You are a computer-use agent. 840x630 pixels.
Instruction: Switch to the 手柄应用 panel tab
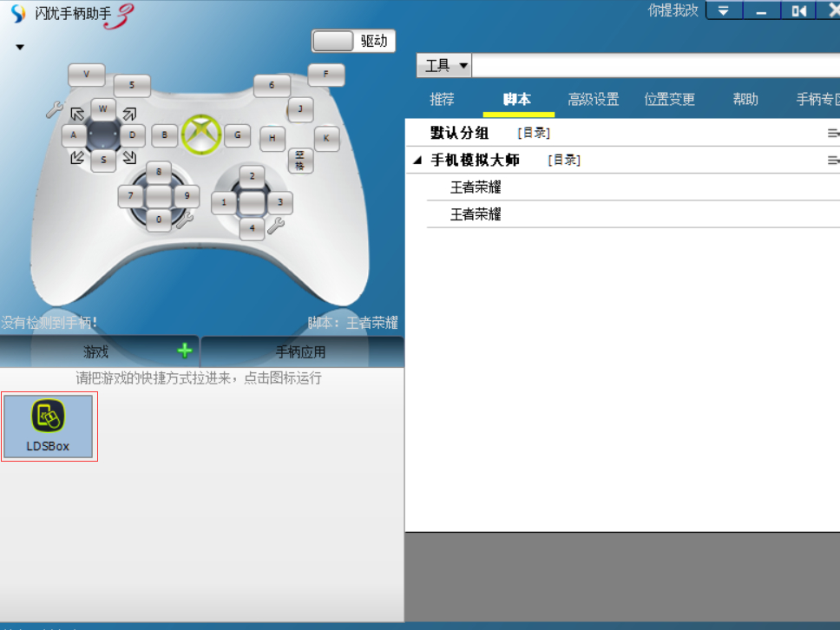pyautogui.click(x=300, y=352)
